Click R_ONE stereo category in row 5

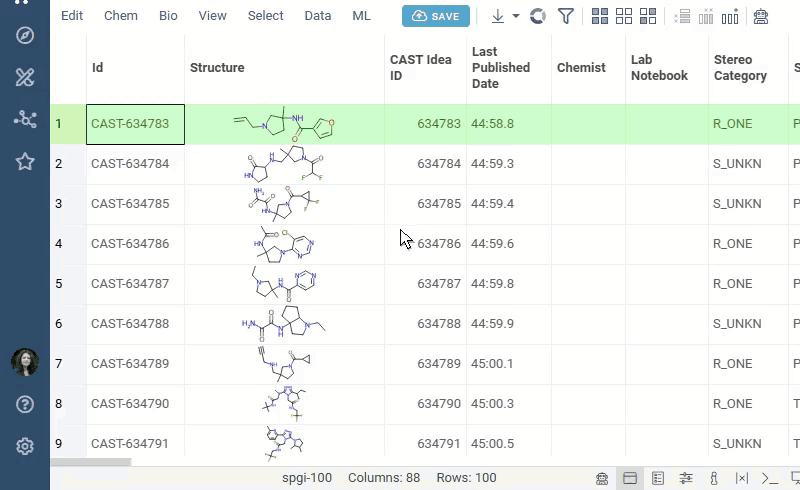[x=732, y=284]
